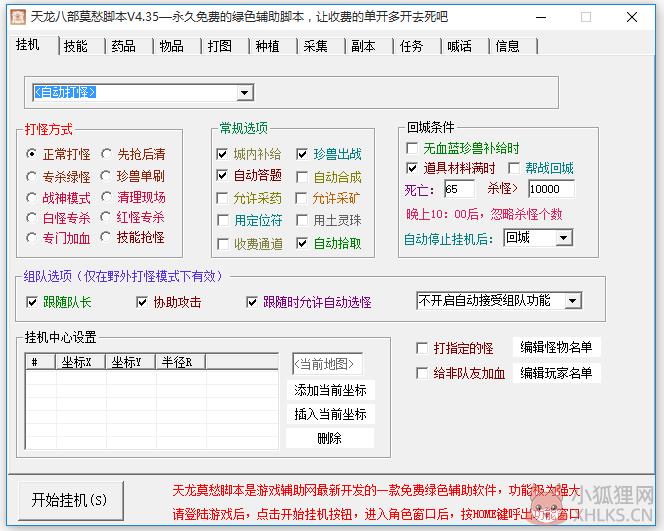Click 插入当前坐标 button
The height and width of the screenshot is (531, 664).
pos(330,414)
